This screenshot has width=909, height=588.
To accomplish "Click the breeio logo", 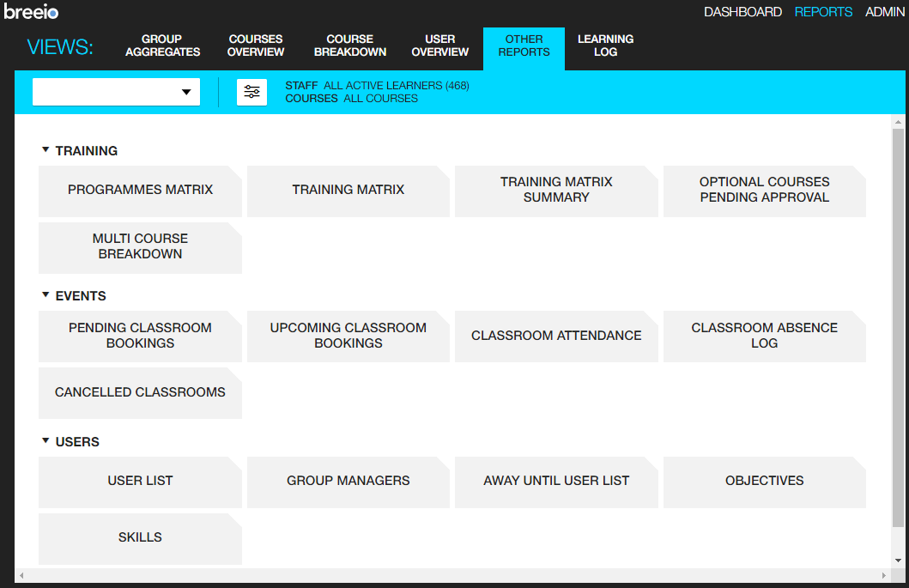I will [31, 11].
